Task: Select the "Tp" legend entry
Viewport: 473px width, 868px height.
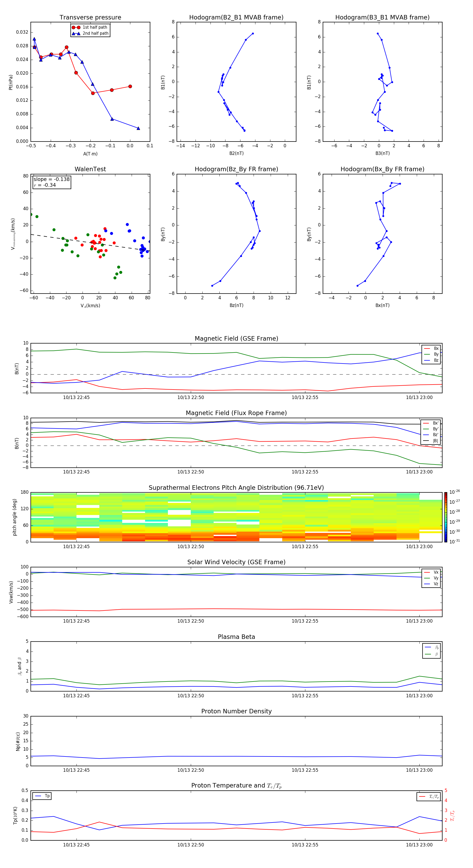Action: pyautogui.click(x=42, y=796)
